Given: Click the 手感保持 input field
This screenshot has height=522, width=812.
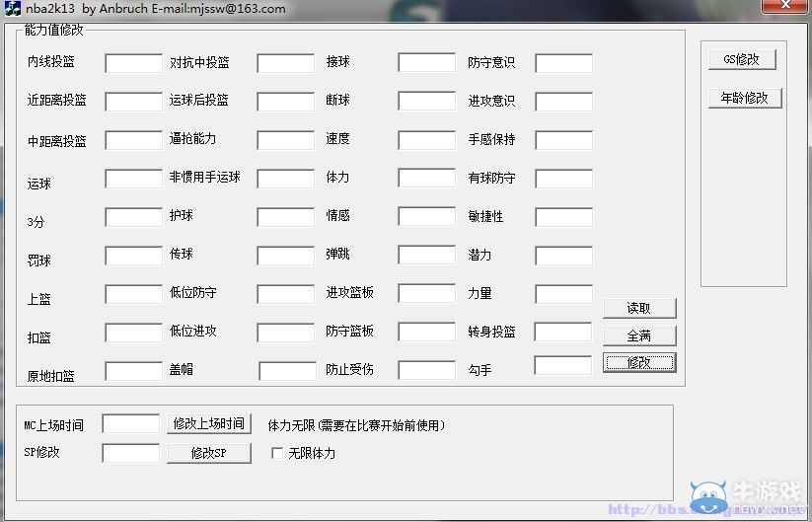Looking at the screenshot, I should pyautogui.click(x=564, y=140).
